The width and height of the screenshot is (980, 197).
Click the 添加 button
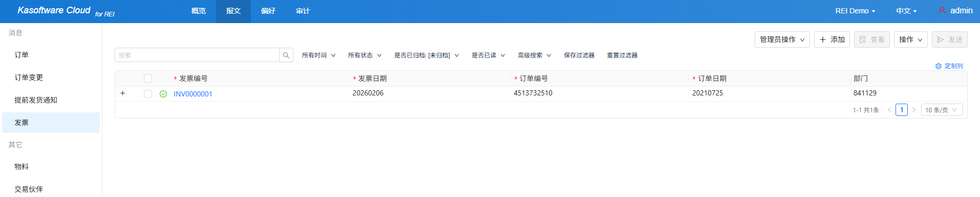pos(832,40)
